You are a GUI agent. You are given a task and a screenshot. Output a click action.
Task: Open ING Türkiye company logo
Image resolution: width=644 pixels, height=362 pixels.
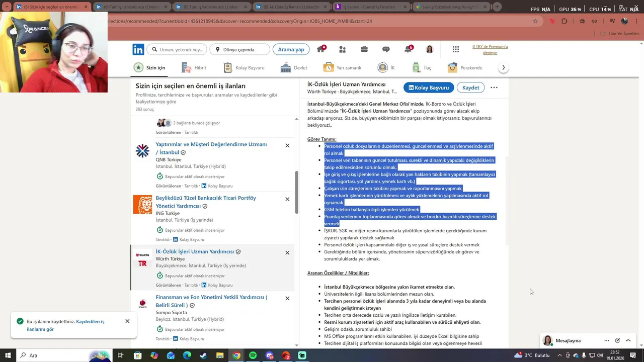142,205
